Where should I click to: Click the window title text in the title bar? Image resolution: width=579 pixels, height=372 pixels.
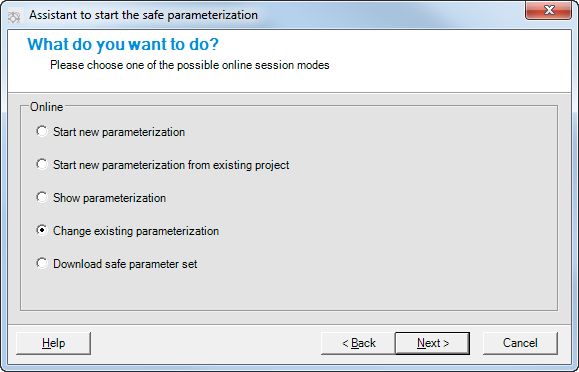pyautogui.click(x=143, y=15)
